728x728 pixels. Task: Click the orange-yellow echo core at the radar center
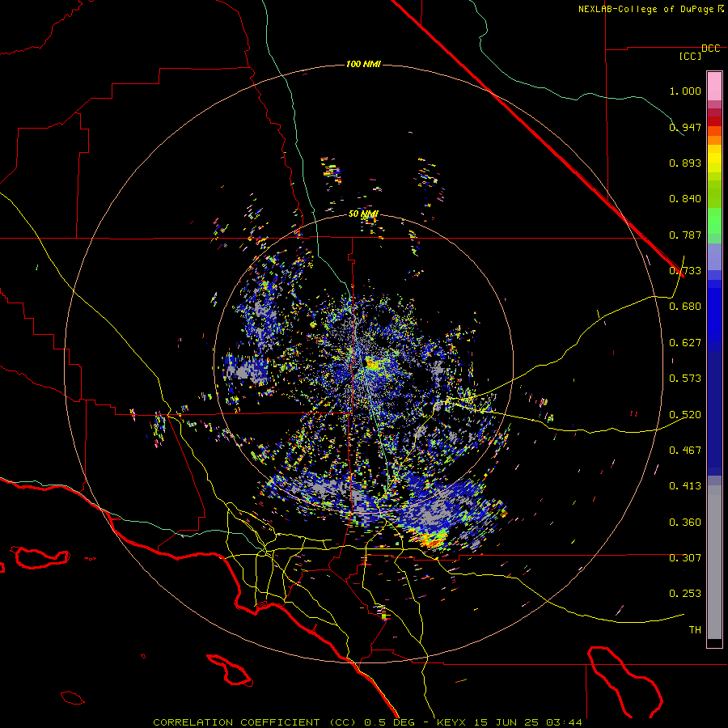(372, 363)
